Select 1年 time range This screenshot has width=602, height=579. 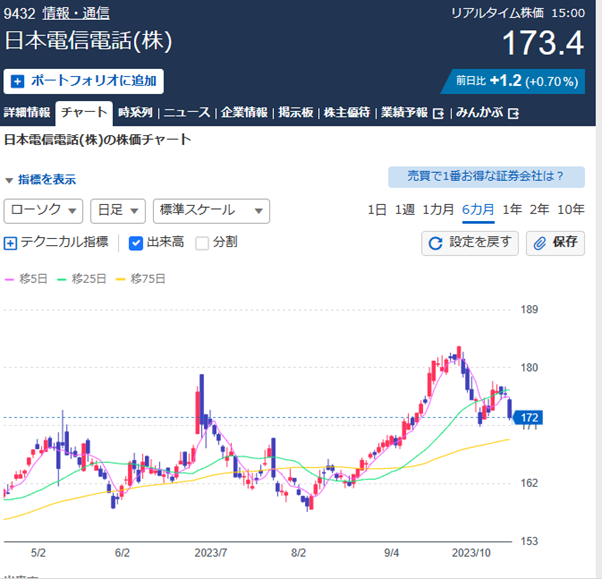[512, 210]
